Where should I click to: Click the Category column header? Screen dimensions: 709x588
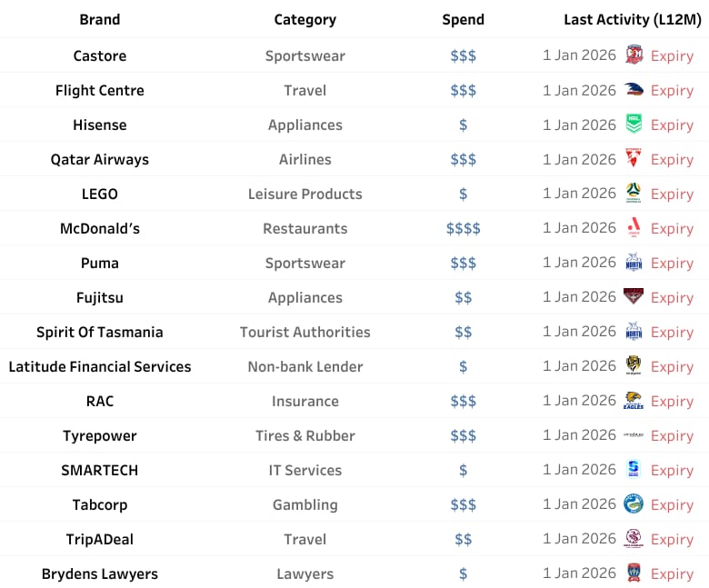pos(305,19)
